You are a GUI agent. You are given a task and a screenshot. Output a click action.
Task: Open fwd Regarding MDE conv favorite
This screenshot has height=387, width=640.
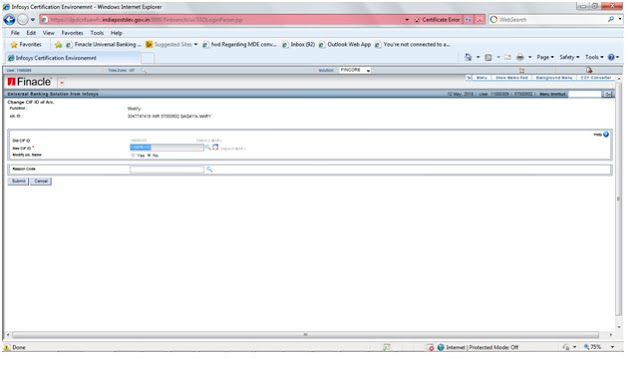click(x=240, y=44)
